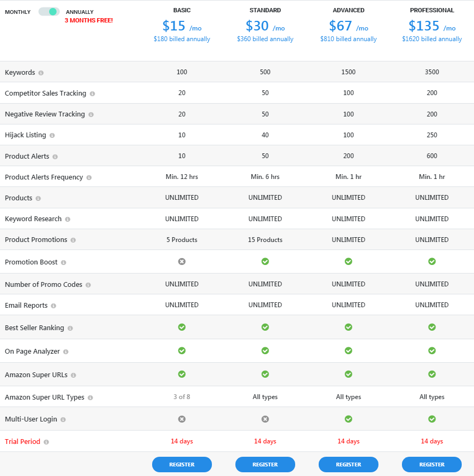
Task: Open info icon next to Products
Action: (x=38, y=199)
